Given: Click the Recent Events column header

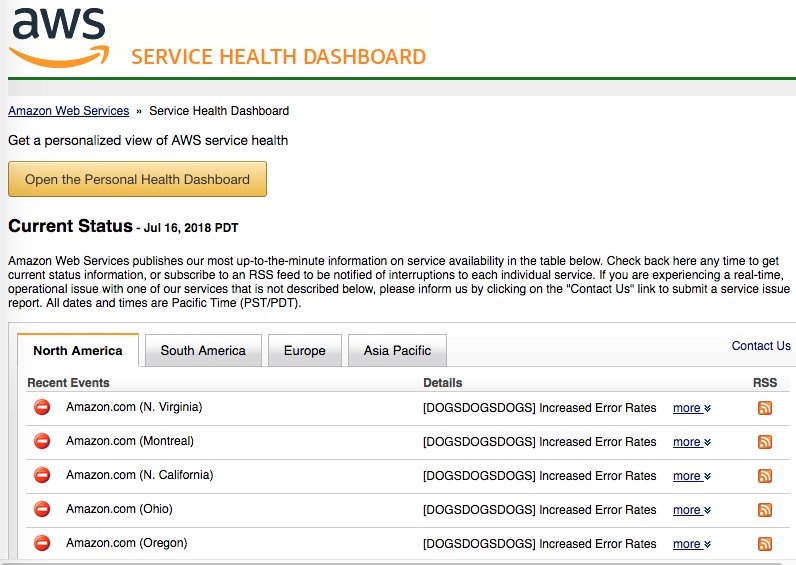Looking at the screenshot, I should point(69,383).
